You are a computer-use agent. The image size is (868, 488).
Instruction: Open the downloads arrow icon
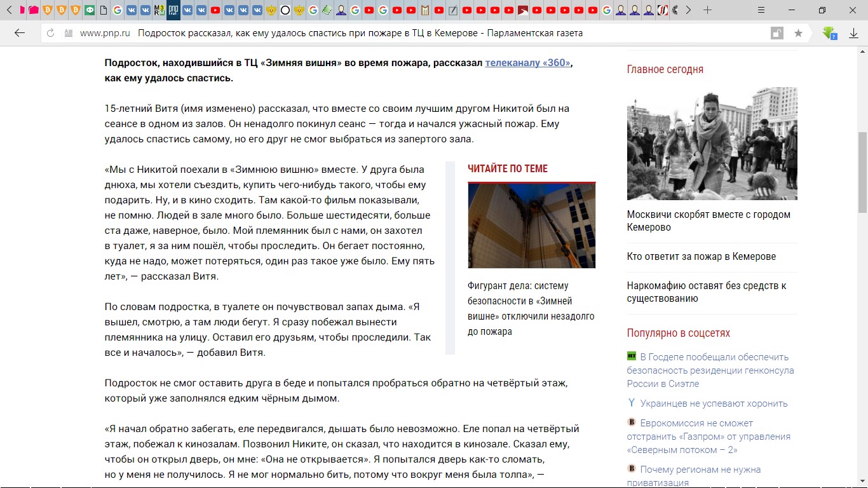click(x=853, y=33)
